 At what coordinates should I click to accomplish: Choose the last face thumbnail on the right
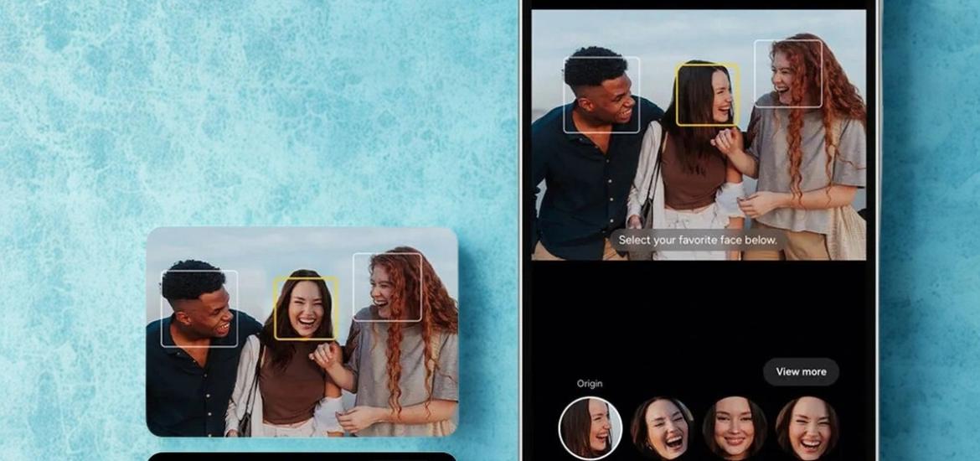click(x=807, y=427)
